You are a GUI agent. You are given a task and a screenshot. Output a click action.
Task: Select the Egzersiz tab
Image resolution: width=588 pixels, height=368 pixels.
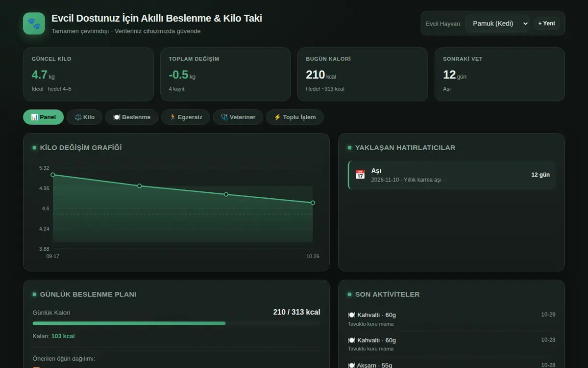pos(186,117)
